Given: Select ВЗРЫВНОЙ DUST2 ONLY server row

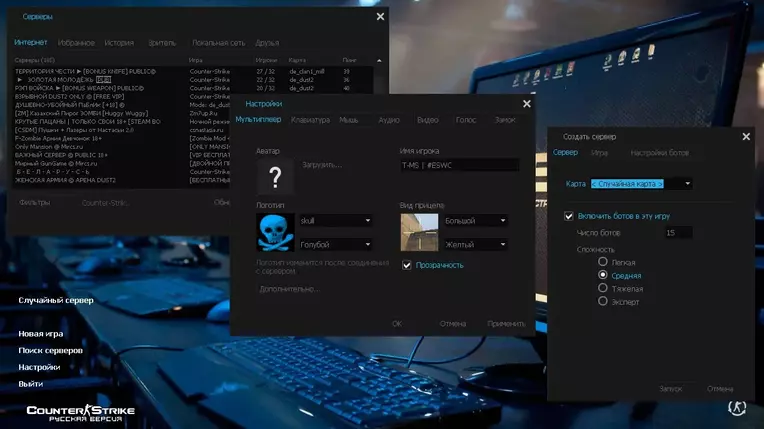Looking at the screenshot, I should click(x=122, y=97).
